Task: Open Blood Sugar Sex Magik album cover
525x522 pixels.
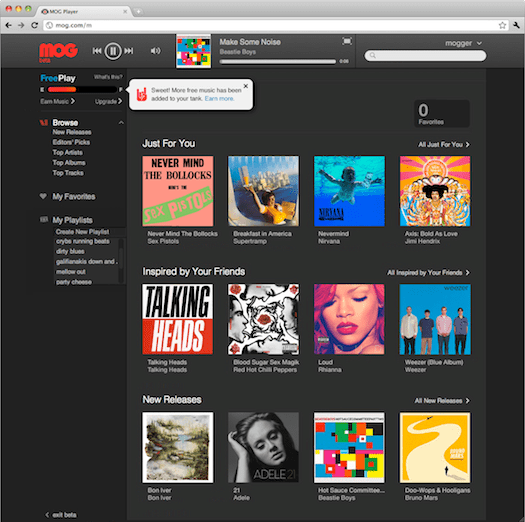Action: pyautogui.click(x=264, y=319)
